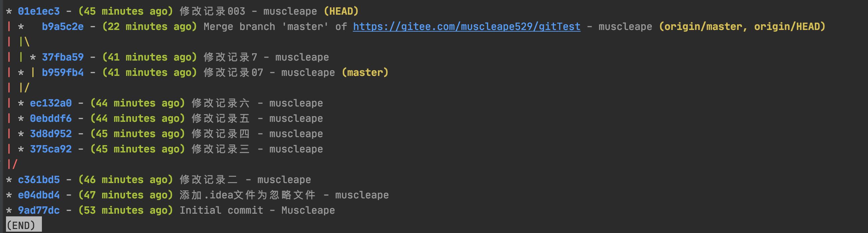
Task: Click the (END) pager indicator
Action: tap(21, 225)
